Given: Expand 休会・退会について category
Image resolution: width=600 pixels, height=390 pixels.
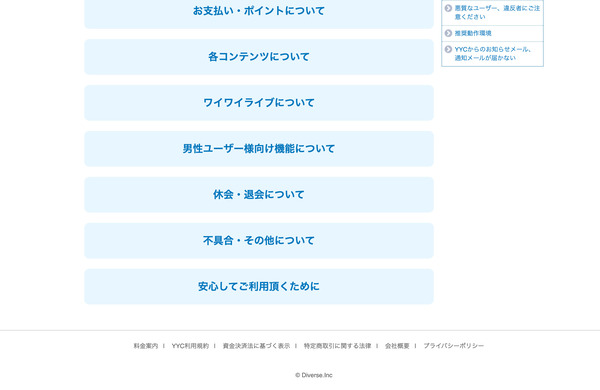Looking at the screenshot, I should (259, 195).
